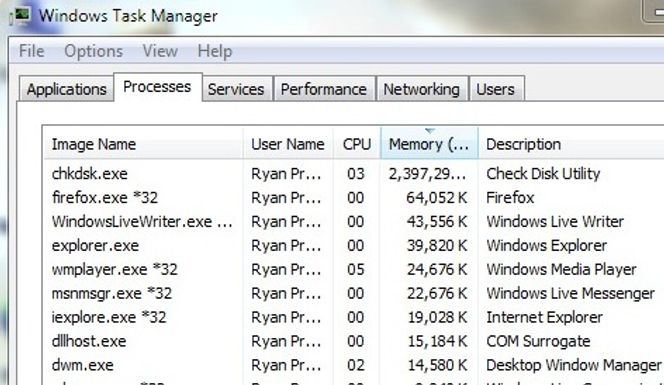
Task: Click the 22,676 K memory value
Action: (x=437, y=294)
